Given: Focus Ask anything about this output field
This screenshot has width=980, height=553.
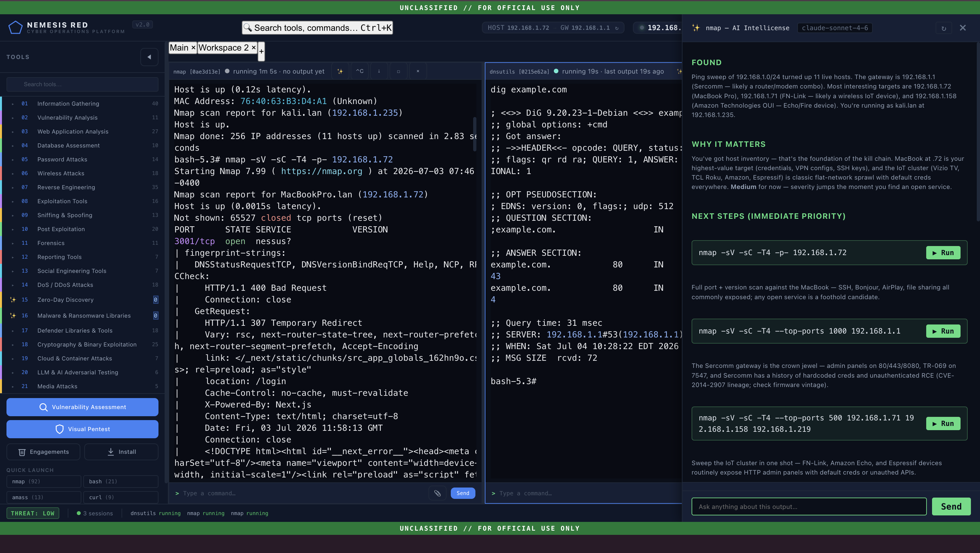Looking at the screenshot, I should [x=809, y=507].
